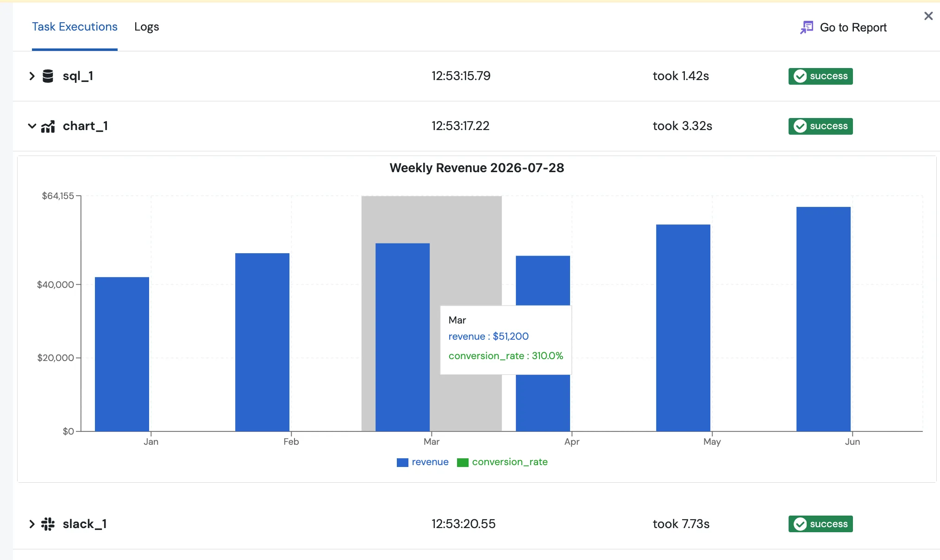Click the chart_1 chart icon
940x560 pixels.
48,126
